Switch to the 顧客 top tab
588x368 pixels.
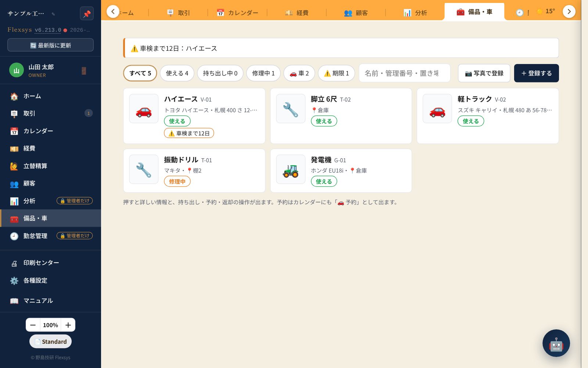(x=356, y=13)
